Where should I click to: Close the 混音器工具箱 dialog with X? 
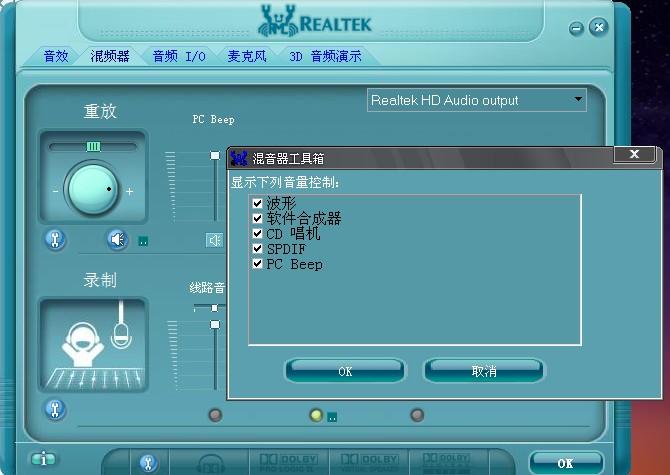(634, 154)
